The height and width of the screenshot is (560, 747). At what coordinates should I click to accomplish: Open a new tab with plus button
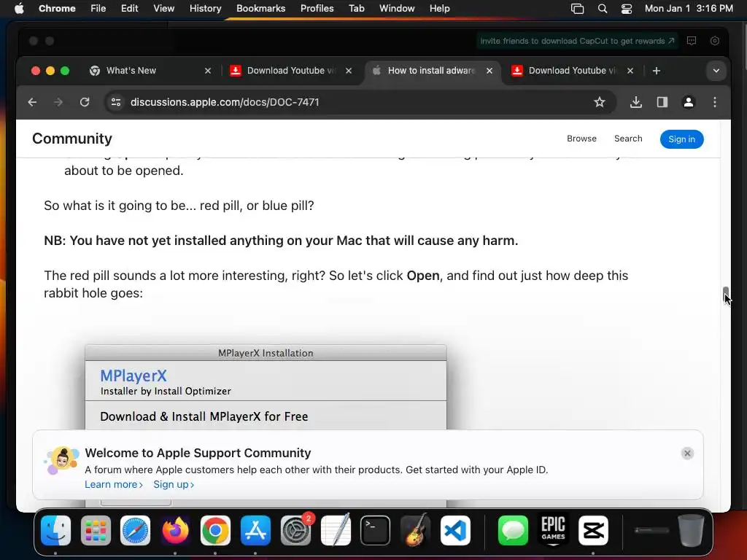(x=657, y=71)
